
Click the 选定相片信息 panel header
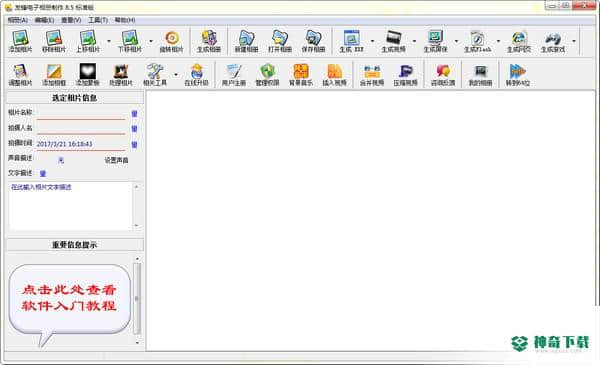(x=75, y=98)
